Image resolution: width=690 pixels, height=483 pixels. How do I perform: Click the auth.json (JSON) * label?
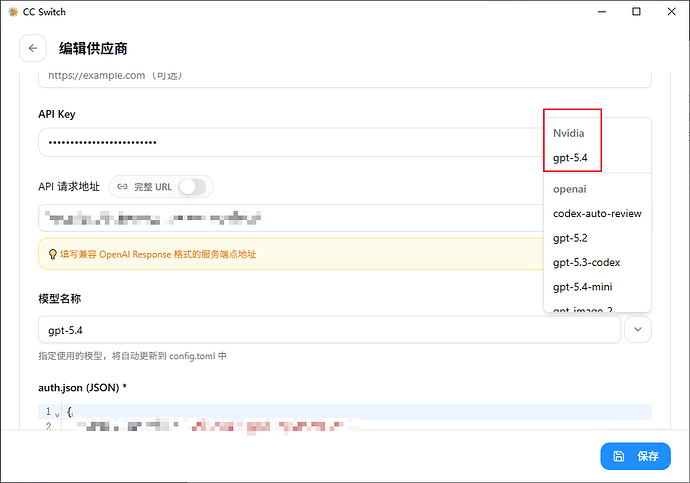click(x=82, y=388)
